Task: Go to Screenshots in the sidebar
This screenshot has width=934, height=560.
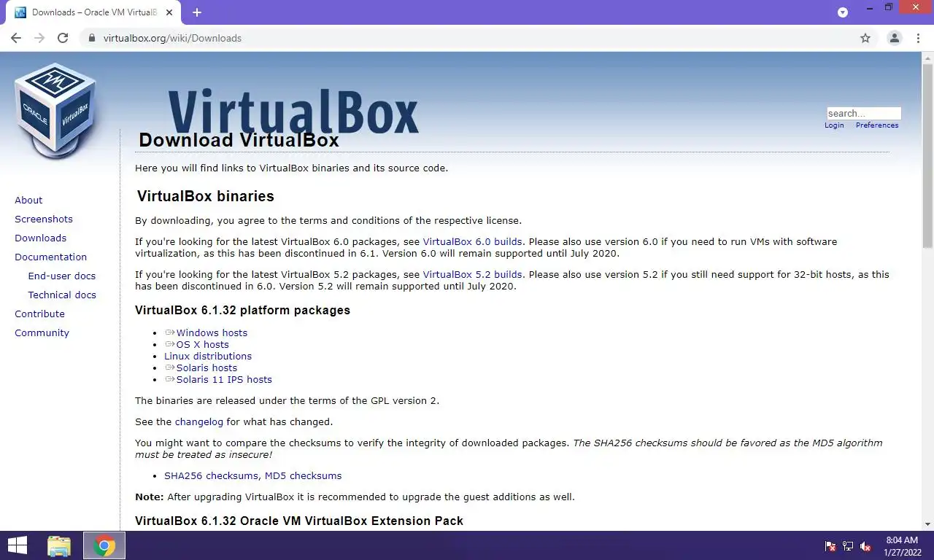Action: point(44,219)
